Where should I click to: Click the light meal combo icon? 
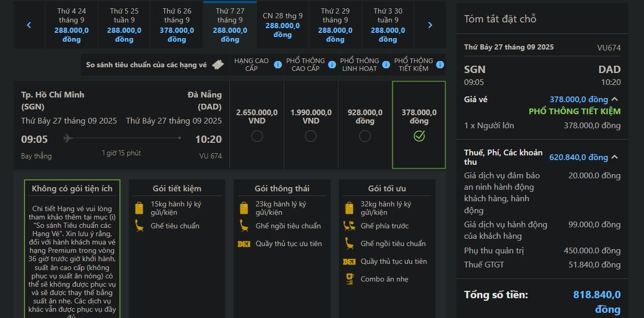[x=349, y=279]
